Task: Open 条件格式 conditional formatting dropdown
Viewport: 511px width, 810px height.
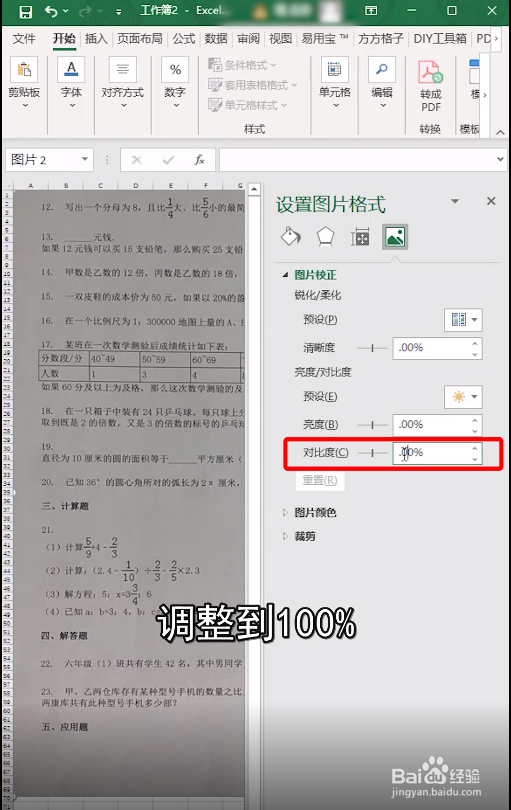Action: click(x=242, y=65)
